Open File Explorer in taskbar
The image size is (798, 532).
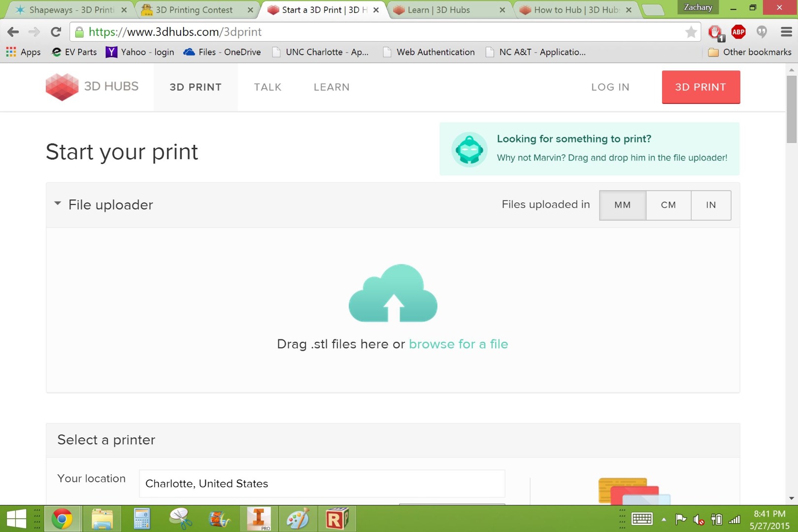pos(102,519)
